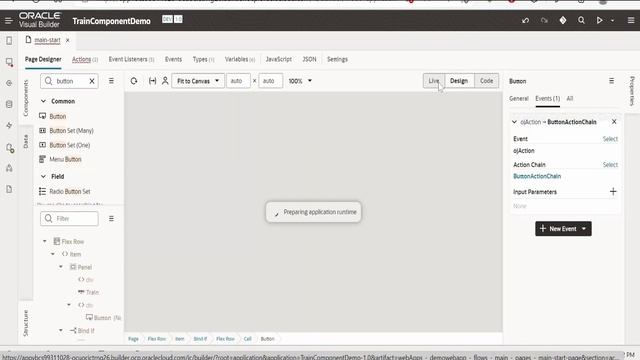Open the header options menu at far right
The width and height of the screenshot is (640, 360).
(631, 20)
